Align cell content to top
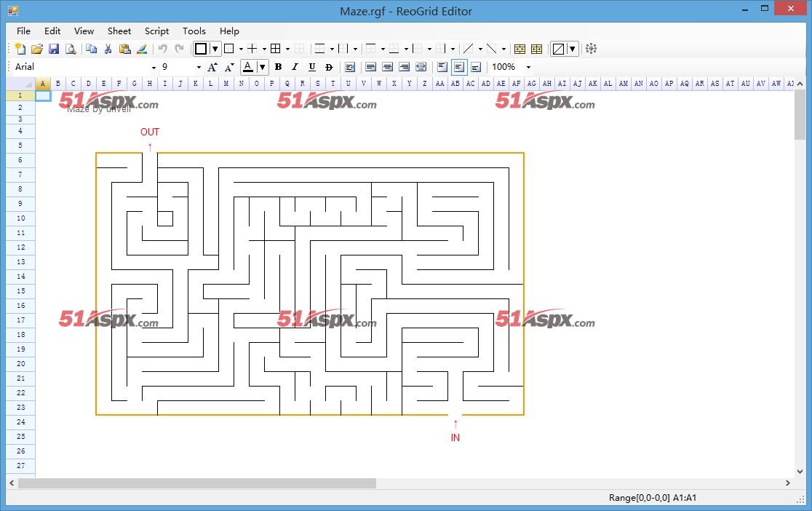The image size is (812, 511). point(442,67)
